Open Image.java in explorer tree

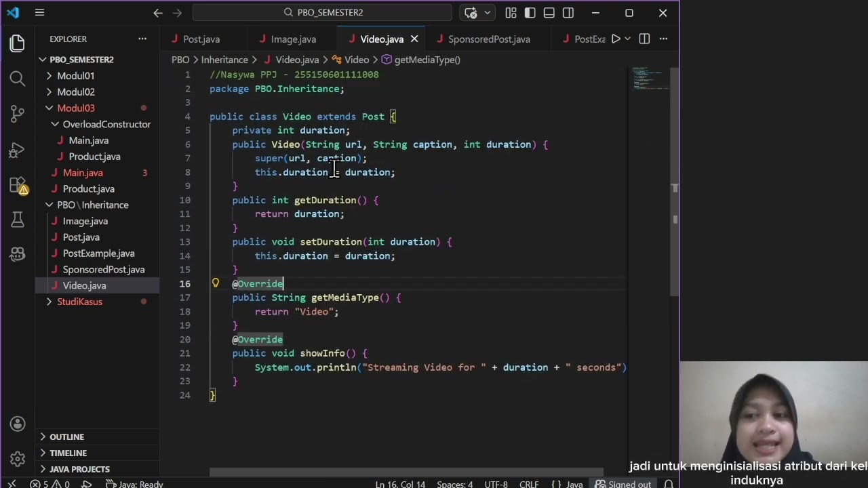pyautogui.click(x=85, y=221)
